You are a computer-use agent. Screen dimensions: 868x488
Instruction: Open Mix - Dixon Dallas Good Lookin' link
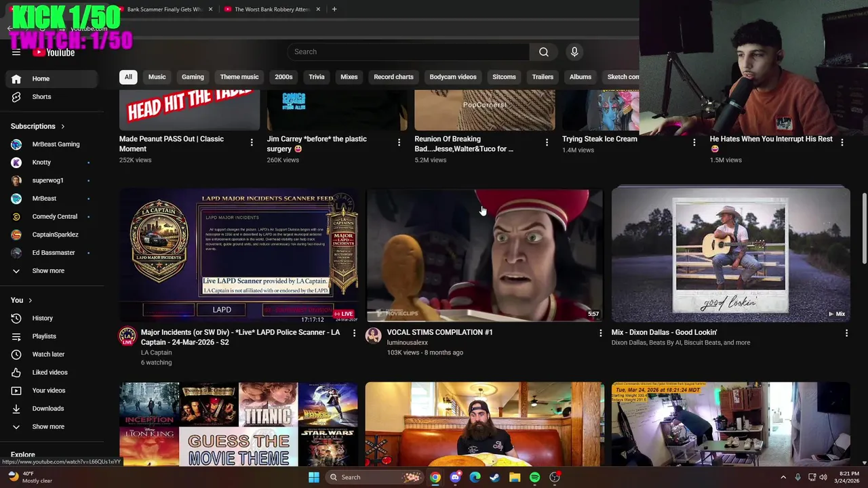tap(664, 333)
